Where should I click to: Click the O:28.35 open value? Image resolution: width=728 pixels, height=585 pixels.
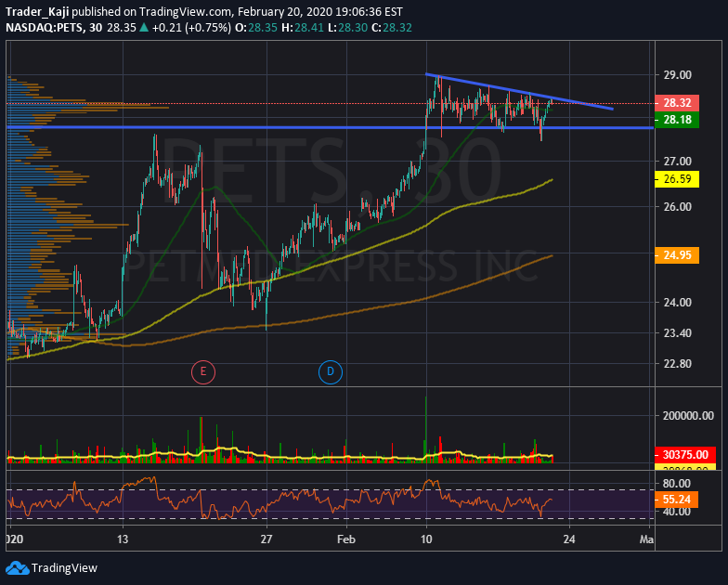pyautogui.click(x=256, y=28)
